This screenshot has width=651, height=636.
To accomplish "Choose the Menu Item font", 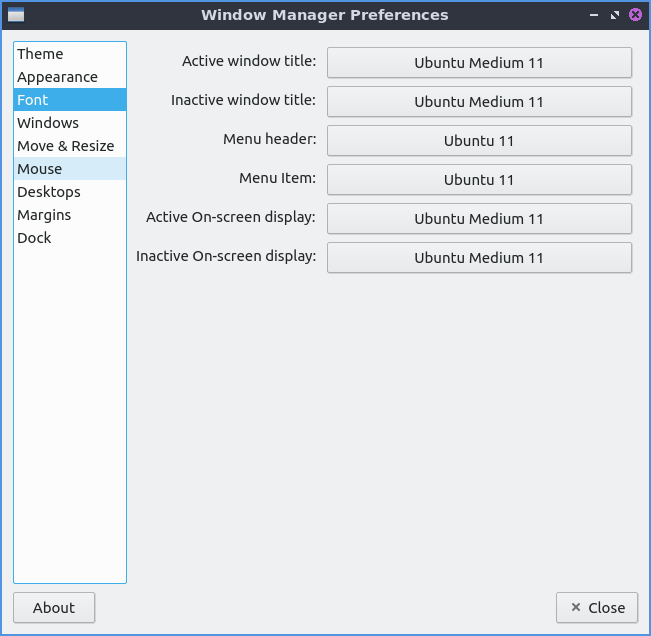I will click(x=479, y=179).
